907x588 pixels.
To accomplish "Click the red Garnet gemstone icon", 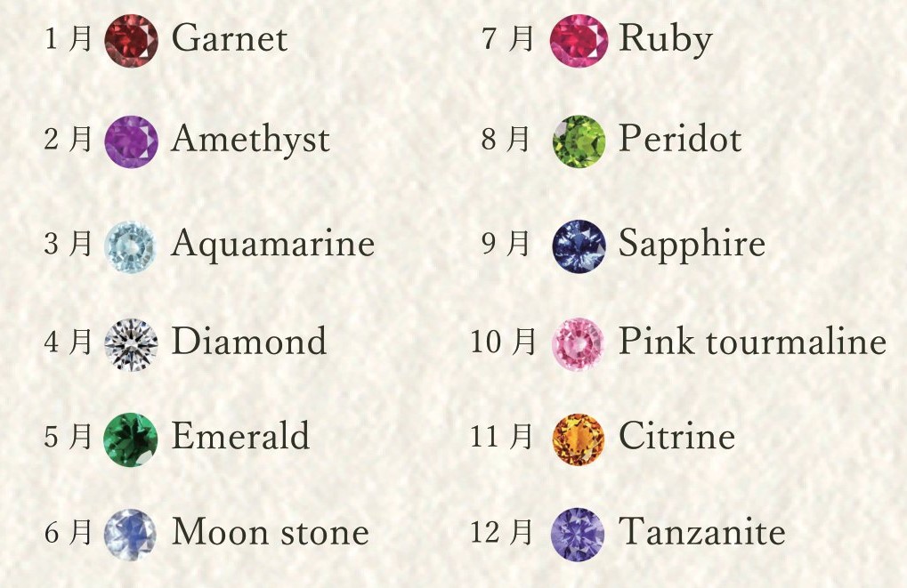I will 132,41.
